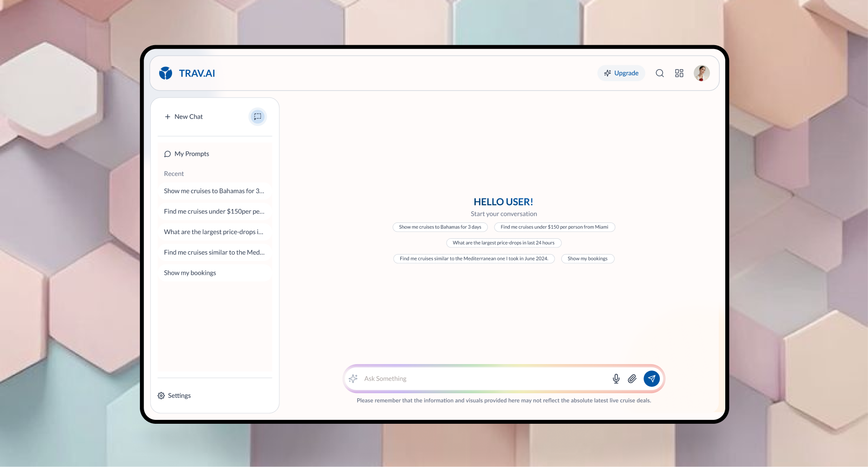Viewport: 868px width, 467px height.
Task: Attach a file using paperclip icon
Action: (x=632, y=379)
